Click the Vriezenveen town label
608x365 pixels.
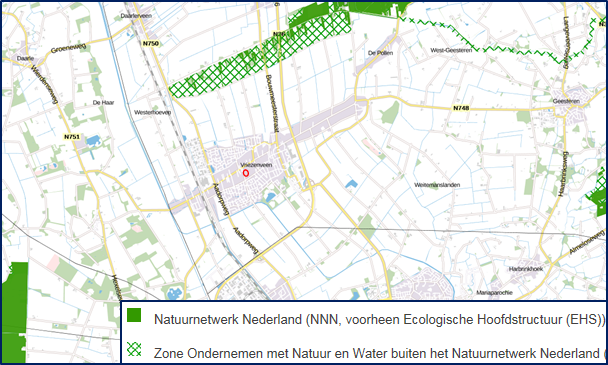pyautogui.click(x=256, y=165)
